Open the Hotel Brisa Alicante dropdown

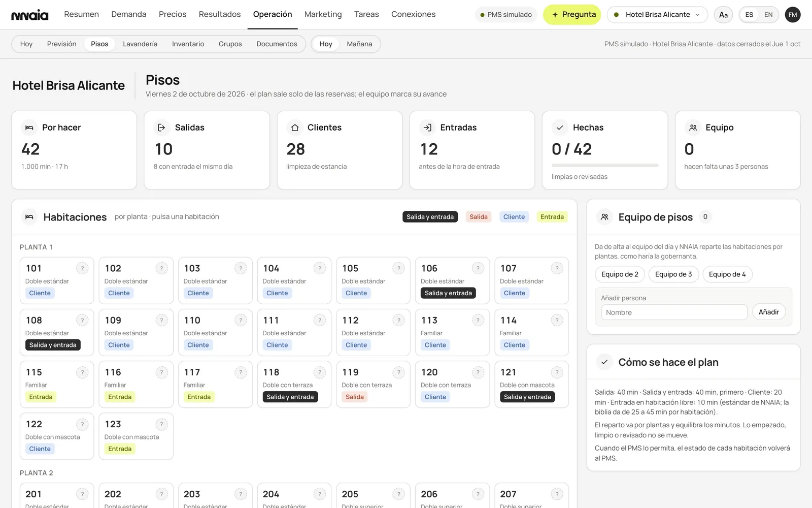pos(657,15)
